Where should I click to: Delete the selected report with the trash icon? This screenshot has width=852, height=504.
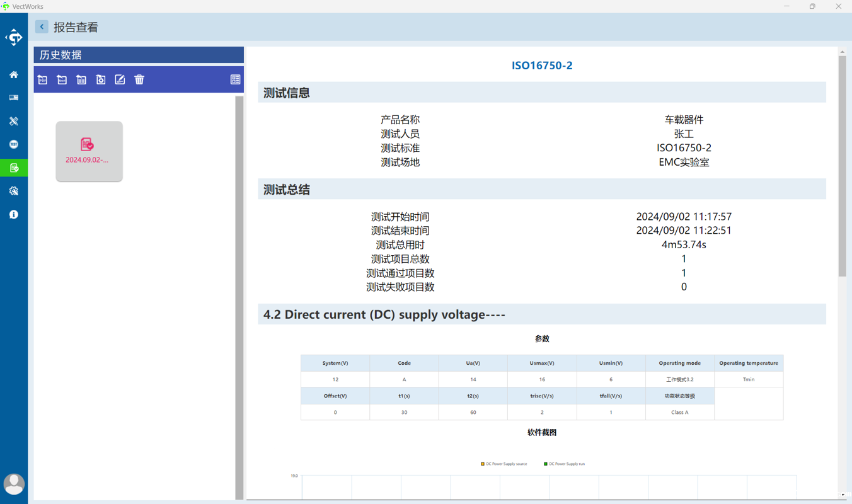point(139,80)
